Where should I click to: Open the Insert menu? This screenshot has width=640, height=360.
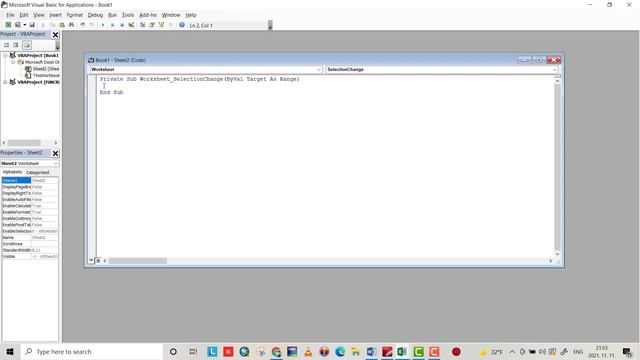click(56, 15)
